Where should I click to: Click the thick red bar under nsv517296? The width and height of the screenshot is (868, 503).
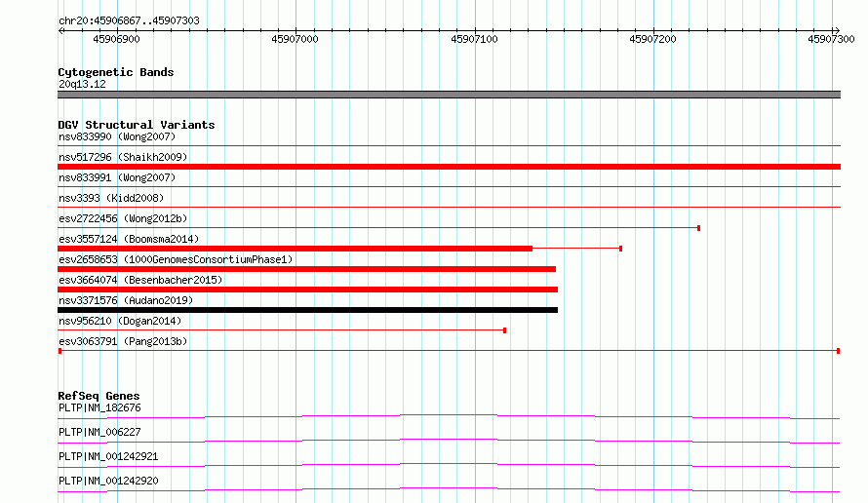click(x=449, y=167)
